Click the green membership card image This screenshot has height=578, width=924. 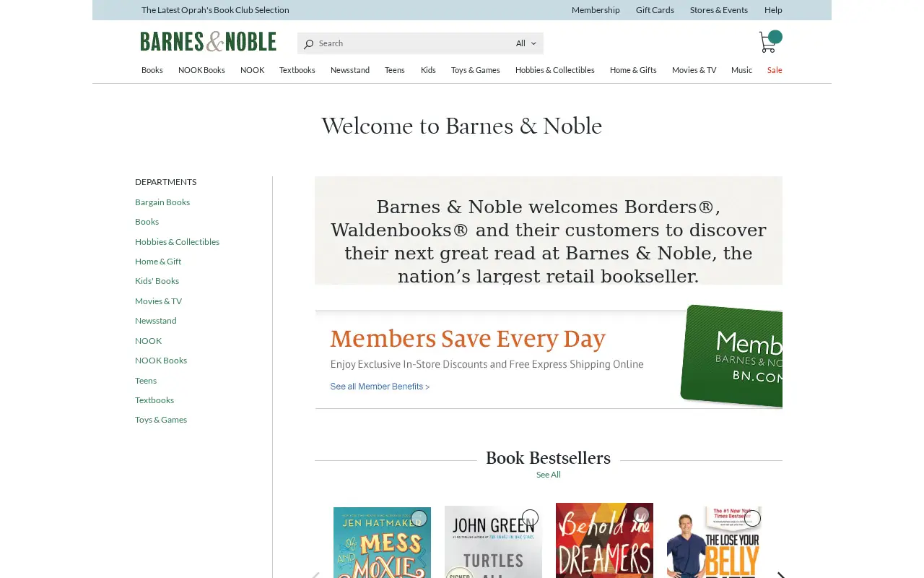point(731,355)
